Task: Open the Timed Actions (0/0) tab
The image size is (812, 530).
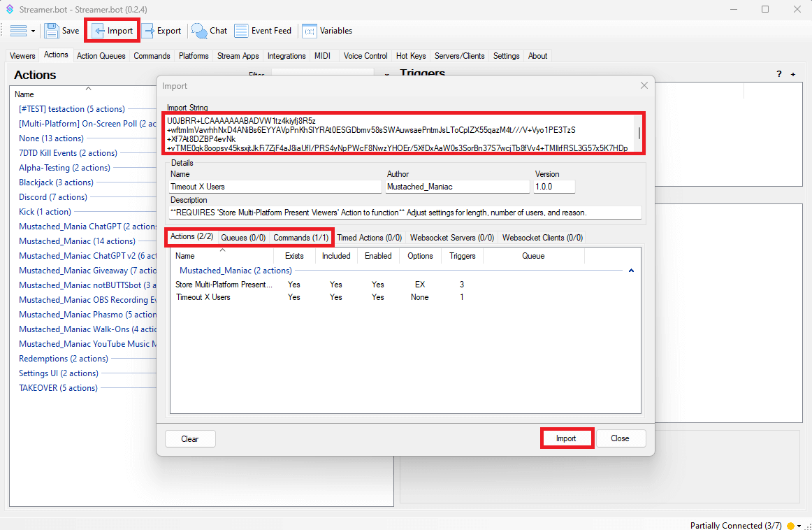Action: (x=369, y=238)
